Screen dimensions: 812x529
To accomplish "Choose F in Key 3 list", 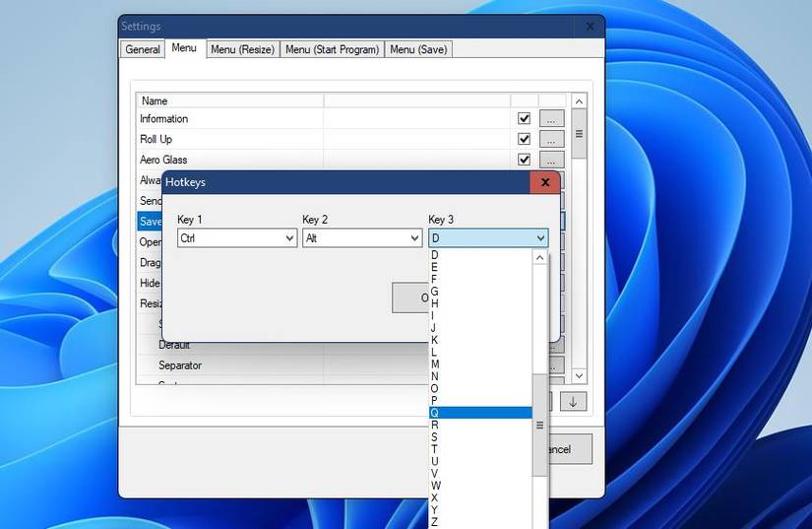I will (481, 279).
